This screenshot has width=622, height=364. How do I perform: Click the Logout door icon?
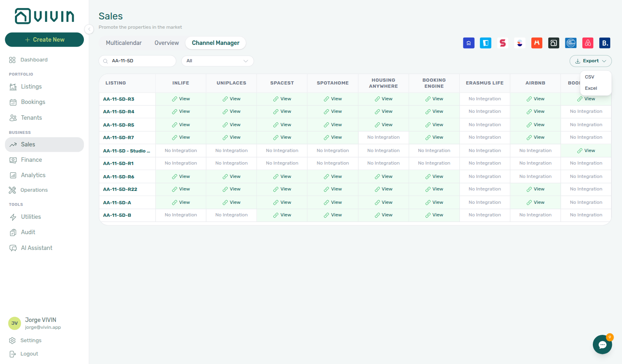pyautogui.click(x=13, y=354)
